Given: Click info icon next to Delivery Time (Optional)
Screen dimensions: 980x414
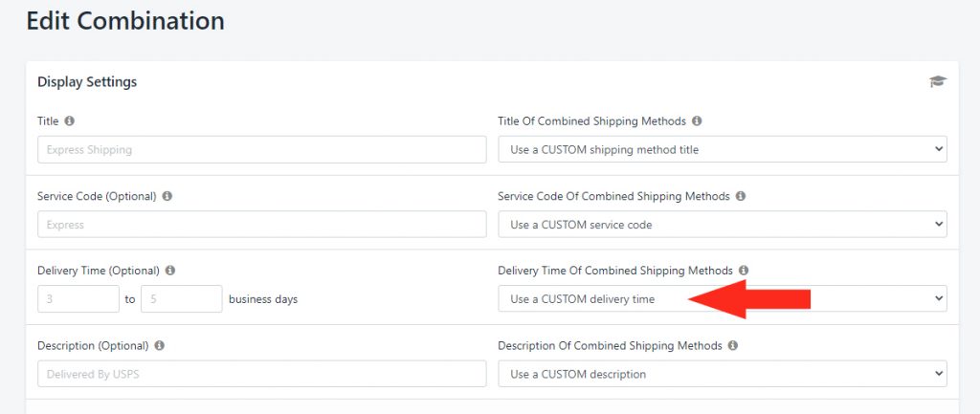Looking at the screenshot, I should point(170,271).
